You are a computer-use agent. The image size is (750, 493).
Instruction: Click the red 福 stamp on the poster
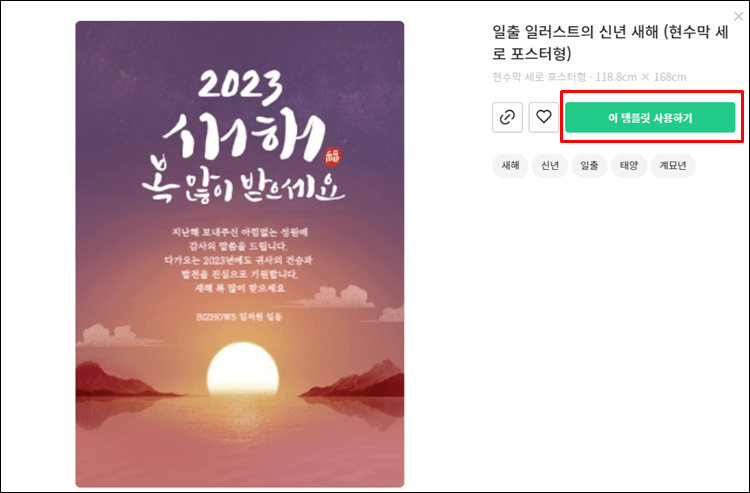tap(332, 156)
